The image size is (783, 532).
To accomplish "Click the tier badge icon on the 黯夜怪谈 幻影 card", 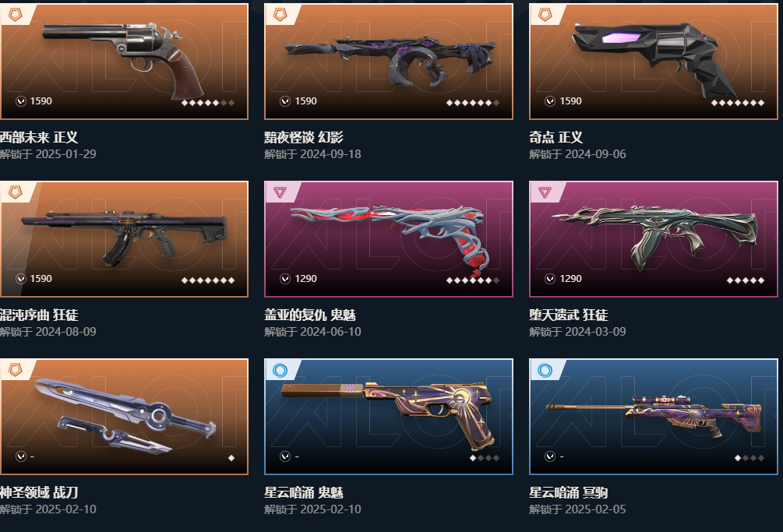I will pos(280,15).
